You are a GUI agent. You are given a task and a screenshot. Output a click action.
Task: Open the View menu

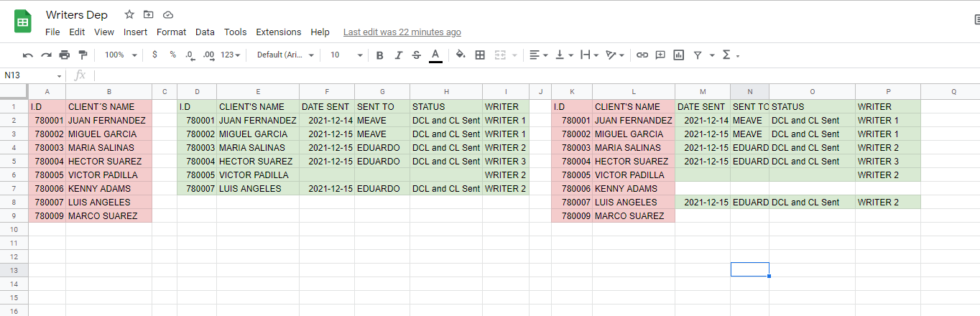tap(104, 32)
